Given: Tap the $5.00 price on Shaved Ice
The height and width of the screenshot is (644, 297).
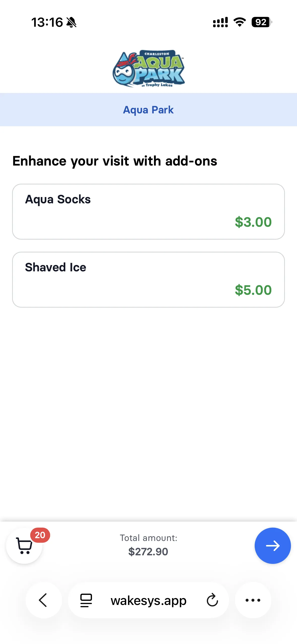Looking at the screenshot, I should click(253, 290).
